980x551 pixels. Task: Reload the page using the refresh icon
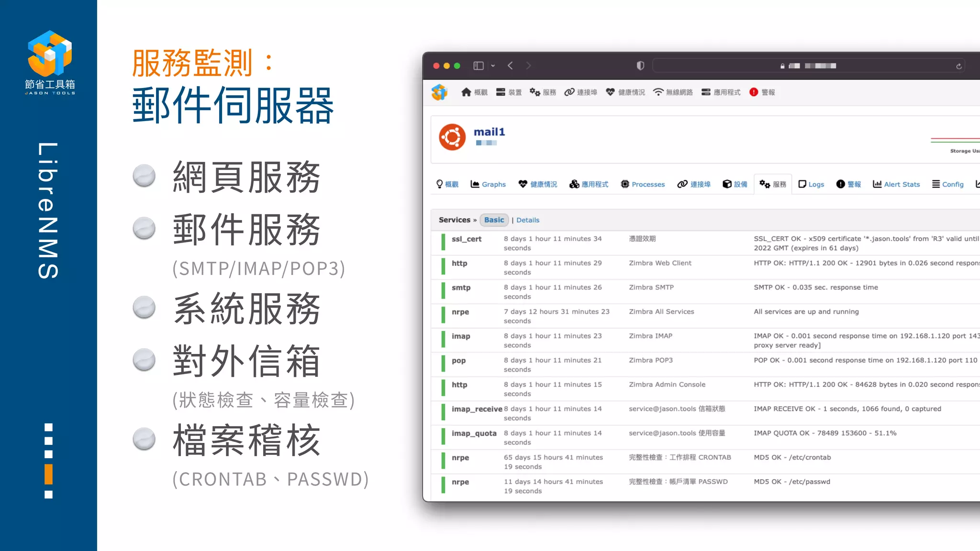pyautogui.click(x=958, y=66)
